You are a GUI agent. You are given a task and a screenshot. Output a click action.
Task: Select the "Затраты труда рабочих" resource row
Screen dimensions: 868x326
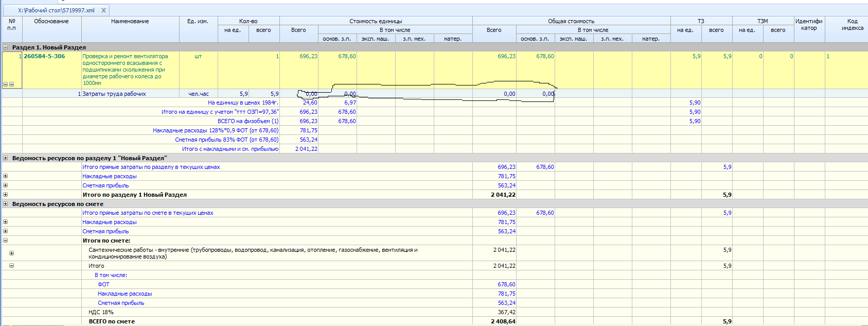pos(114,94)
